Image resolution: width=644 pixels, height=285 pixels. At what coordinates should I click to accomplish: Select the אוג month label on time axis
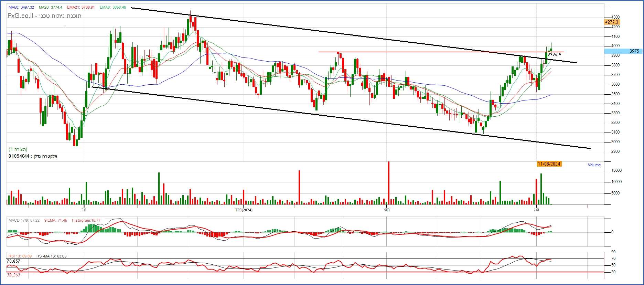coord(536,210)
